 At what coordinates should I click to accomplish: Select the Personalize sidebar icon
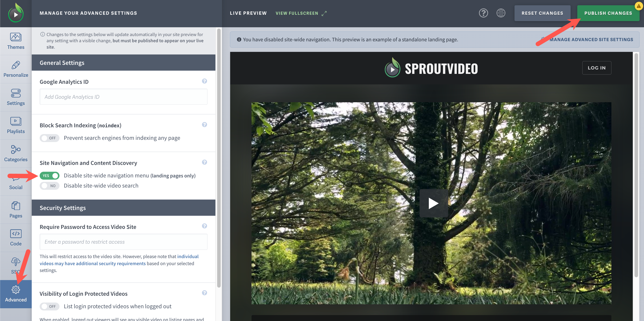(x=15, y=69)
